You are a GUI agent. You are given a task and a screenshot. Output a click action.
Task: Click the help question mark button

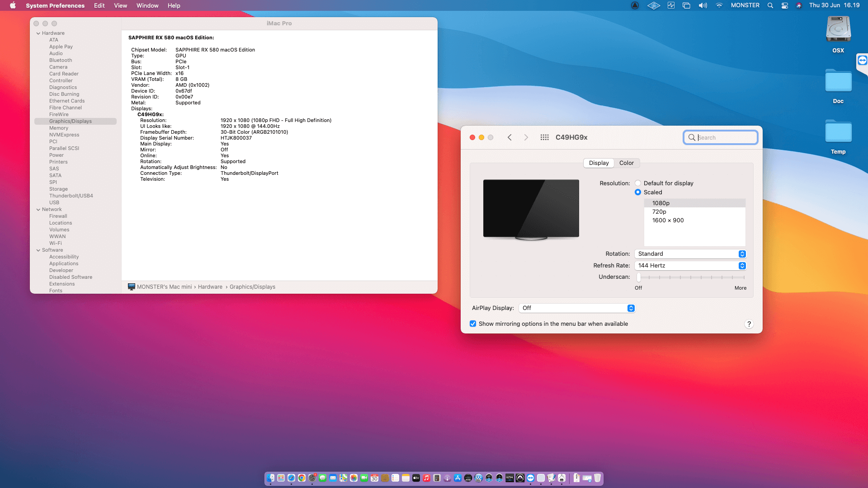coord(749,324)
